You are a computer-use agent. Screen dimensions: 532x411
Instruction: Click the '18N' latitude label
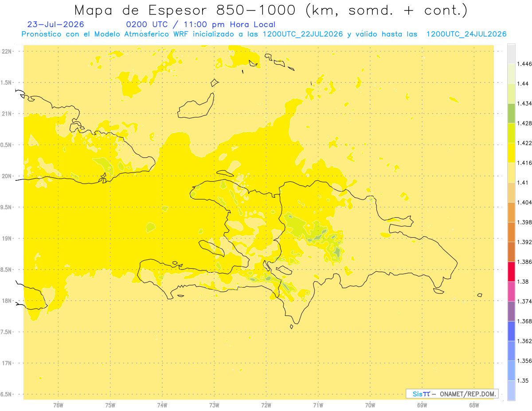point(7,301)
